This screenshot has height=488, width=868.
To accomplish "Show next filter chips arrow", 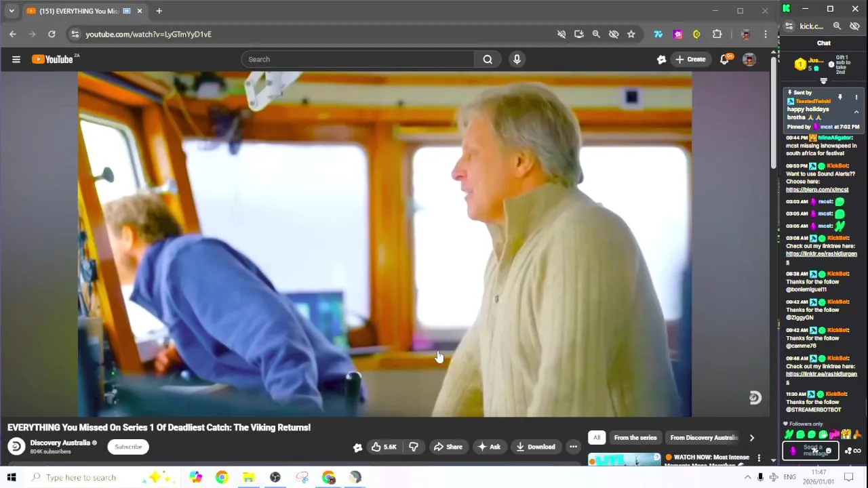I will tap(751, 438).
